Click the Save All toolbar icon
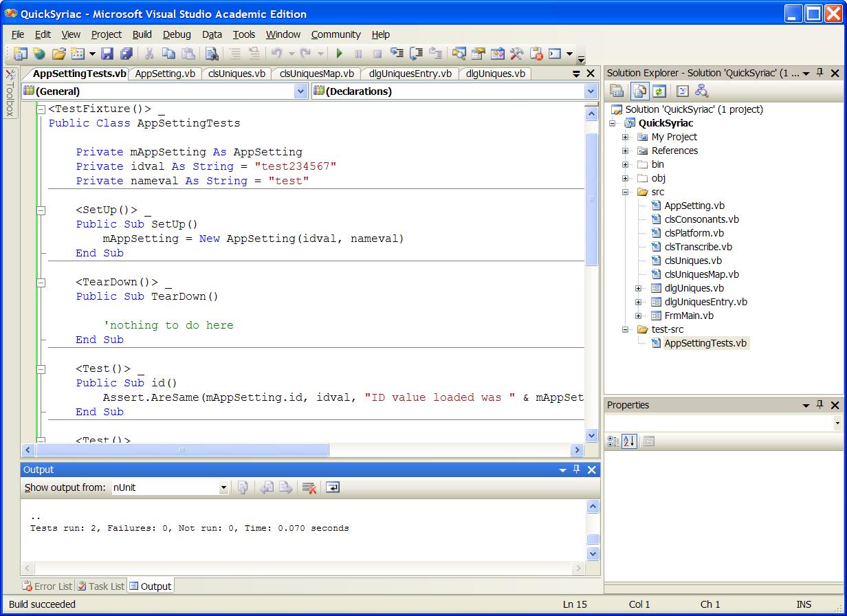 (x=126, y=54)
